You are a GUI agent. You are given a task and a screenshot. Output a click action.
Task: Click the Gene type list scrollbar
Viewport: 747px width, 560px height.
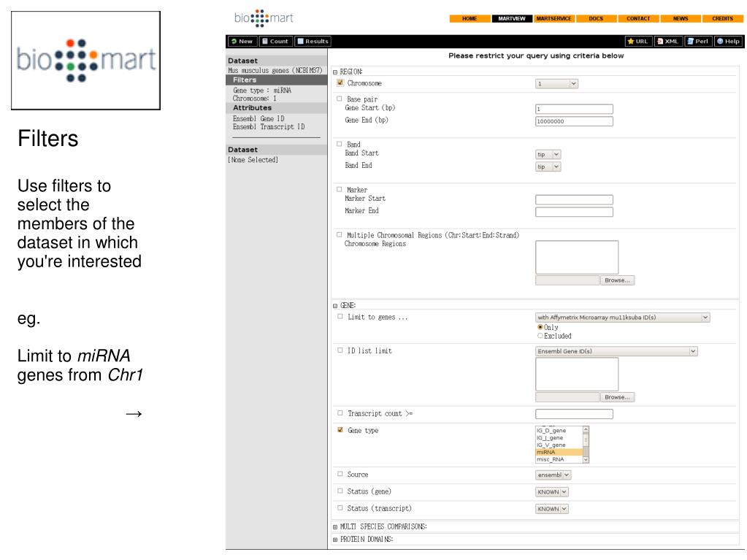(x=586, y=445)
